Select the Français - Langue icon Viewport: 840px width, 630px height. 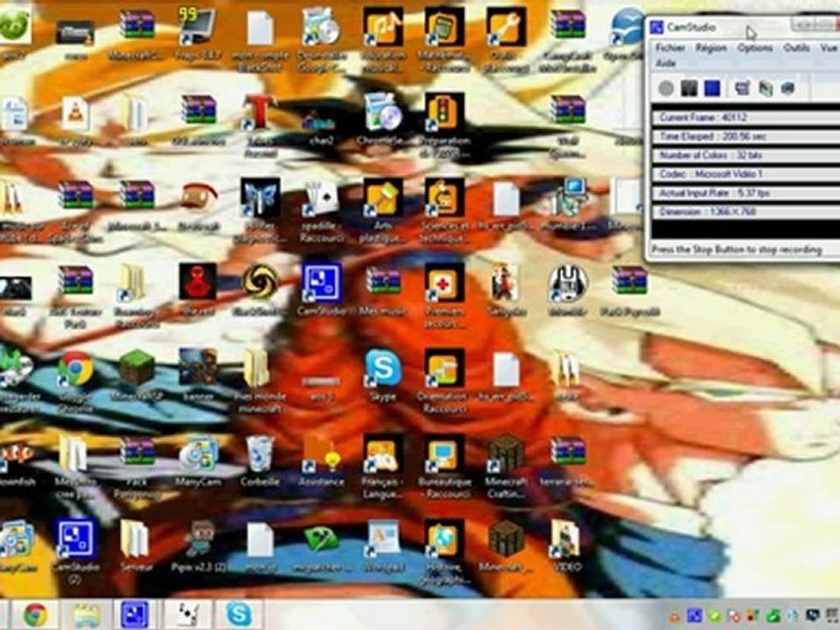click(x=383, y=467)
